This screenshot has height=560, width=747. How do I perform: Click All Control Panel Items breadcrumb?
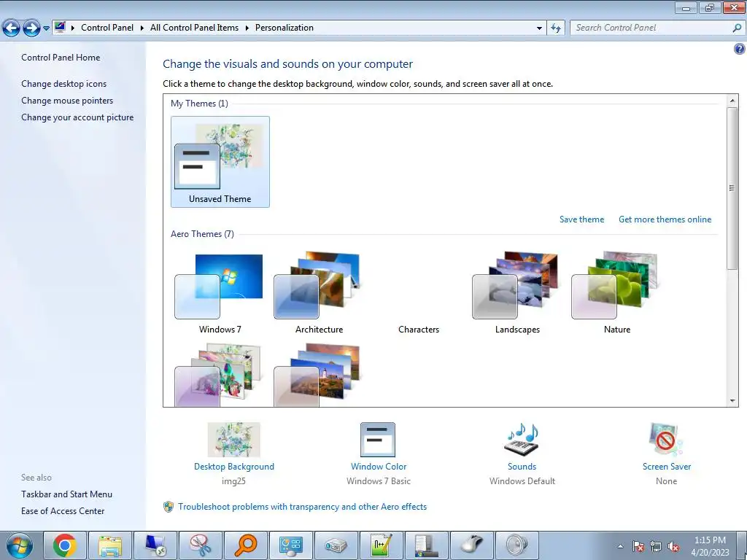coord(194,28)
